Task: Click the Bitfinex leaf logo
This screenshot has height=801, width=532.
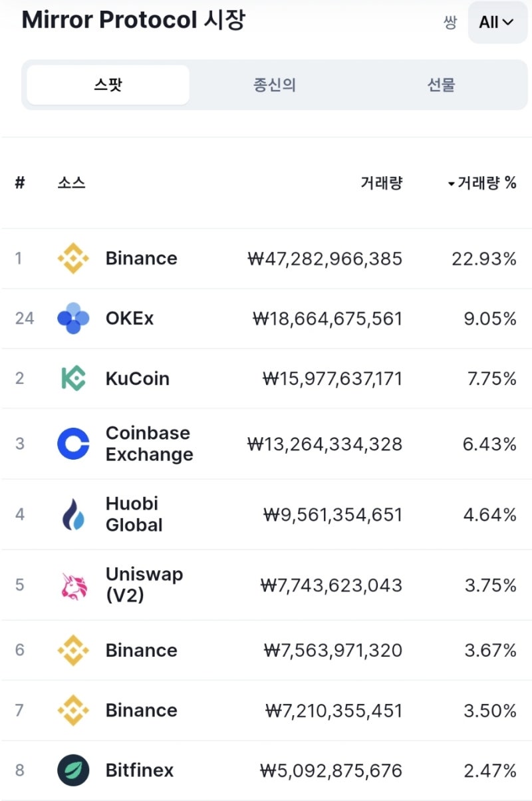Action: [x=73, y=770]
